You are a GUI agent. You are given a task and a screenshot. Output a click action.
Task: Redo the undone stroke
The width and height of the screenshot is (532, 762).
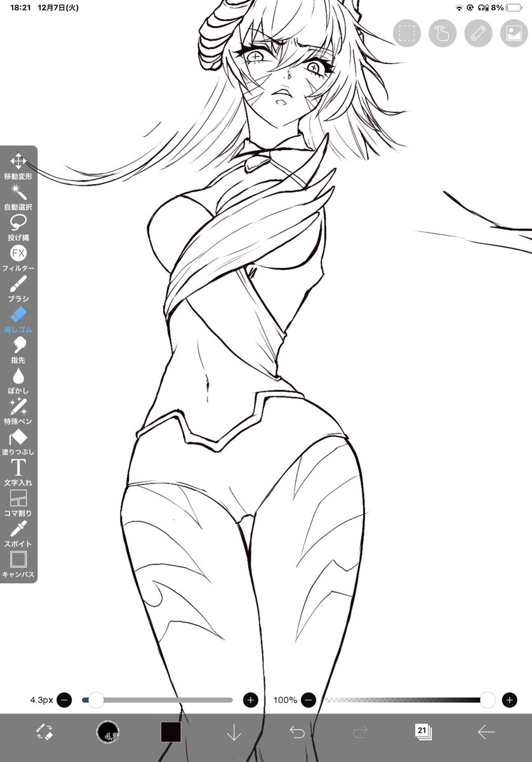[x=360, y=732]
